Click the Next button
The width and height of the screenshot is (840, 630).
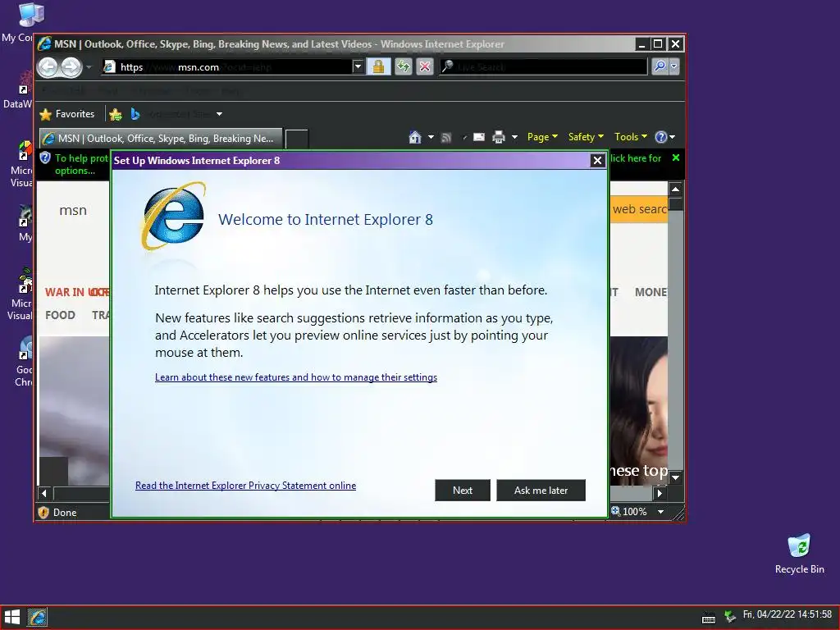463,491
